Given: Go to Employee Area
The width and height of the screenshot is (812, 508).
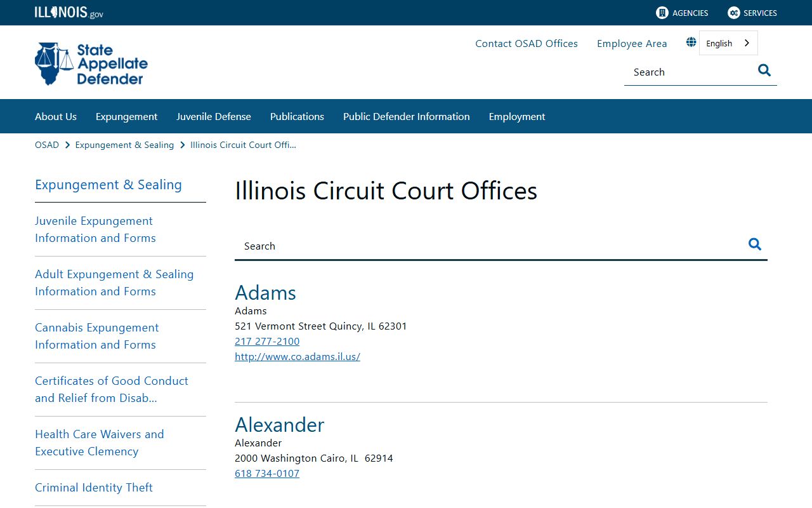Looking at the screenshot, I should (632, 43).
